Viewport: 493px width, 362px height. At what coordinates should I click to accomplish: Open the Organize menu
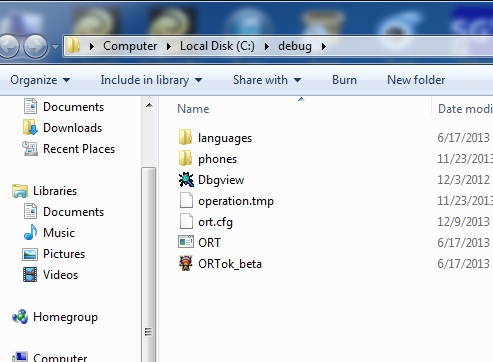pos(40,80)
